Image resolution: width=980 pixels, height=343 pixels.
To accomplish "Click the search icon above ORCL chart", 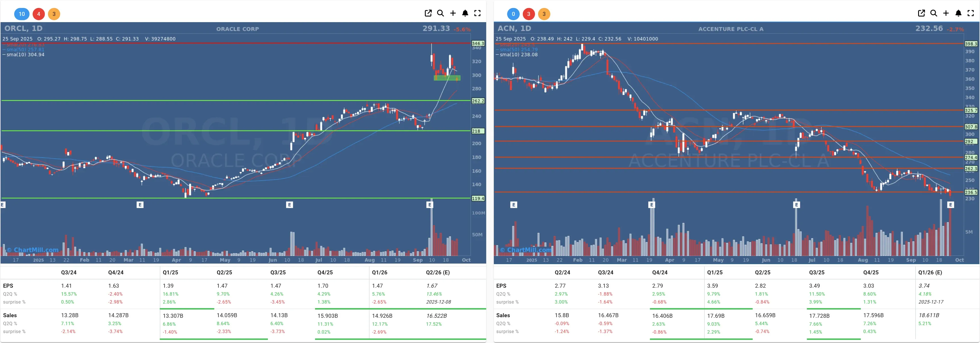I will point(440,13).
